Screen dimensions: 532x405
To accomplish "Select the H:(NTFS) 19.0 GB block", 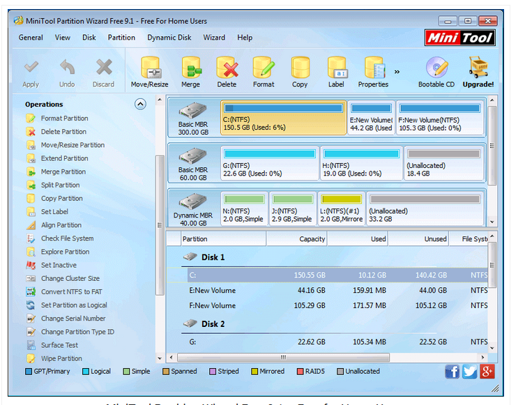I will pos(361,163).
